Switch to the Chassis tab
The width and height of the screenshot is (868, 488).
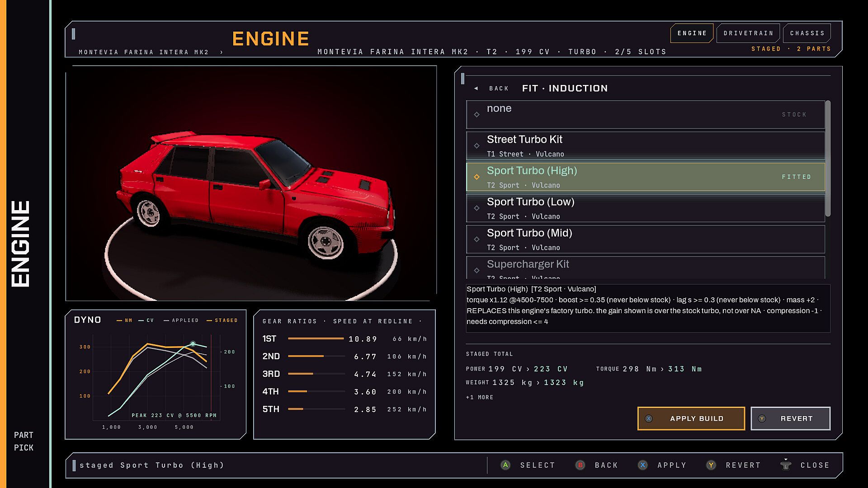click(x=807, y=33)
